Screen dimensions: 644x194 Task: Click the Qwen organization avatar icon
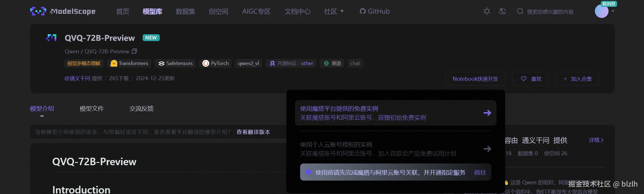point(51,38)
